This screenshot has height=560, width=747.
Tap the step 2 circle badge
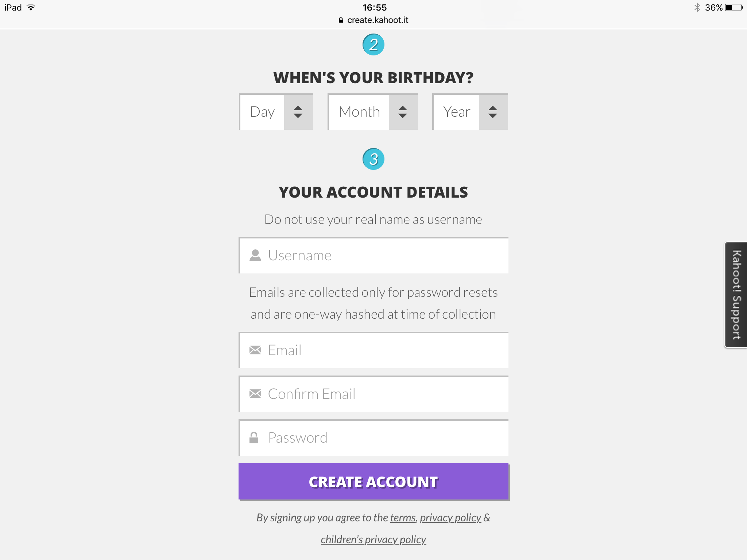click(373, 44)
